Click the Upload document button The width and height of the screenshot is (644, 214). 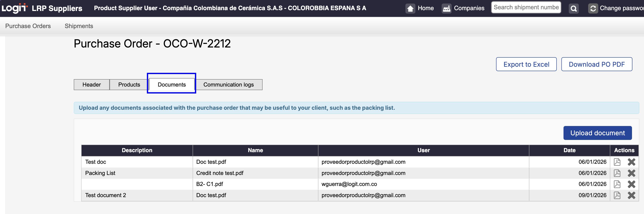point(597,133)
